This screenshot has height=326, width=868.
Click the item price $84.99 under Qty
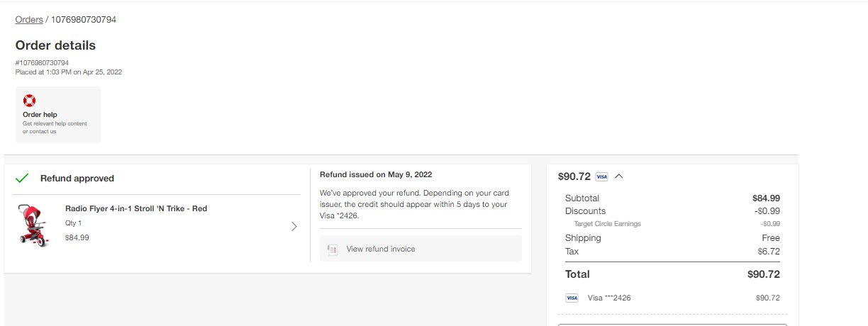[77, 238]
